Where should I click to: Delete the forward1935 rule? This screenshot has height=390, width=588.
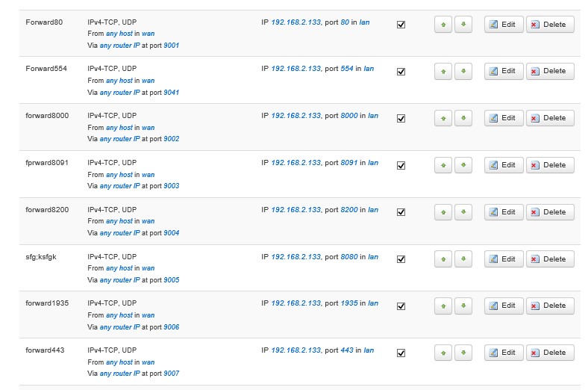coord(550,306)
